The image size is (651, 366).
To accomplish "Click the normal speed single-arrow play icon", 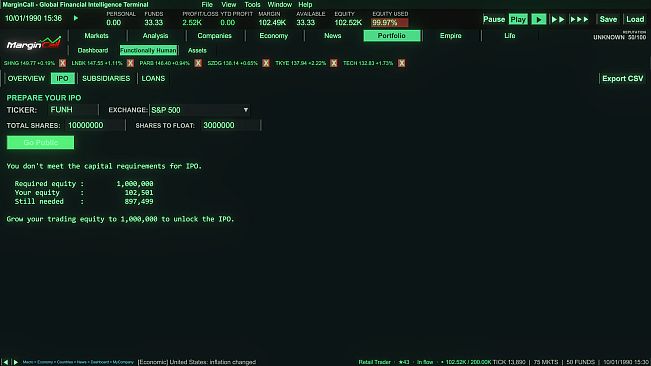I will pos(538,19).
